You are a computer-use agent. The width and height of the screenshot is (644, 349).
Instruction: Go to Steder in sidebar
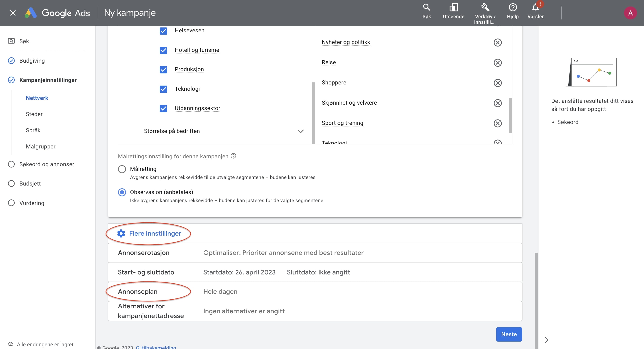coord(34,114)
